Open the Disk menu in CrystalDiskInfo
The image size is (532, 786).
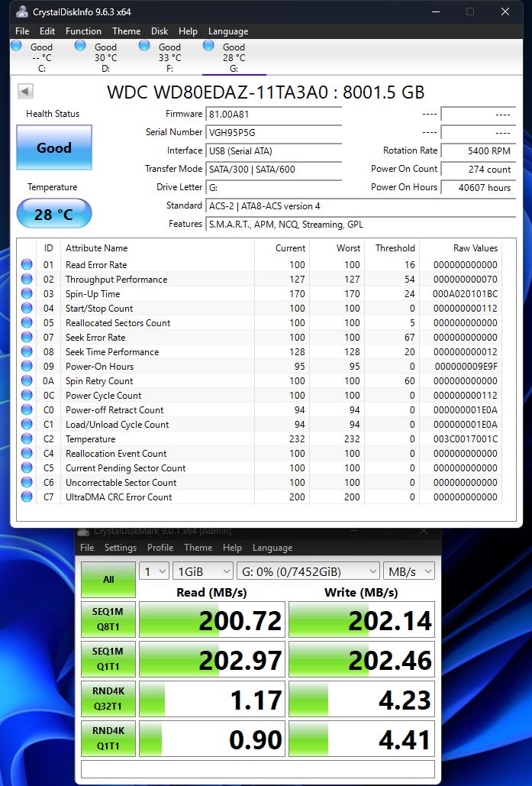(160, 31)
